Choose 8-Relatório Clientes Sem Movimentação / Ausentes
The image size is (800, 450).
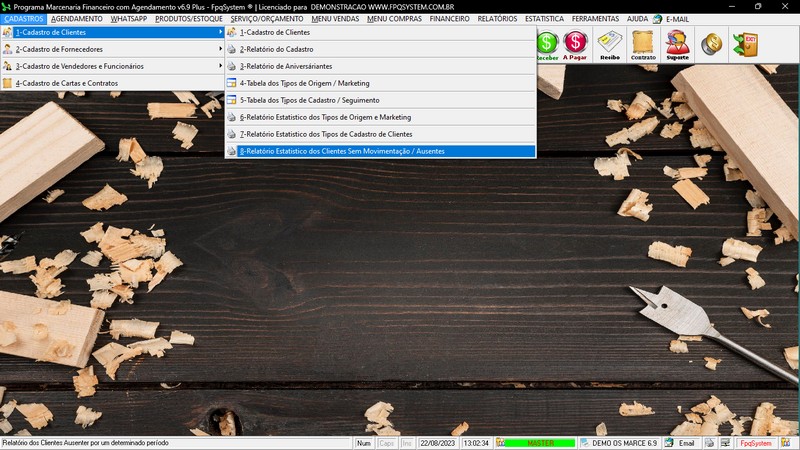pyautogui.click(x=381, y=151)
